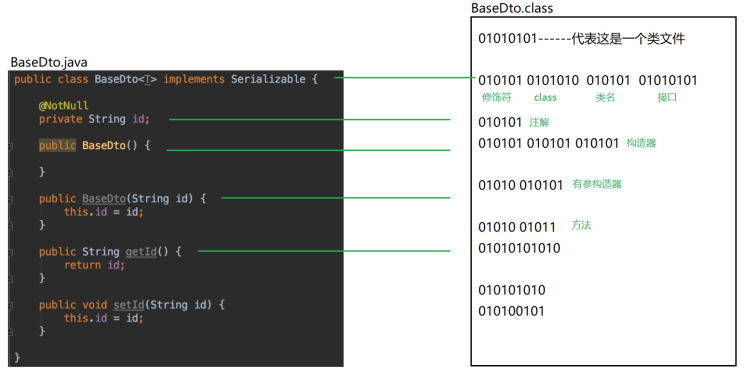Screen dimensions: 746x372
Task: Click the binary 01010101 above 接口
Action: coord(668,80)
